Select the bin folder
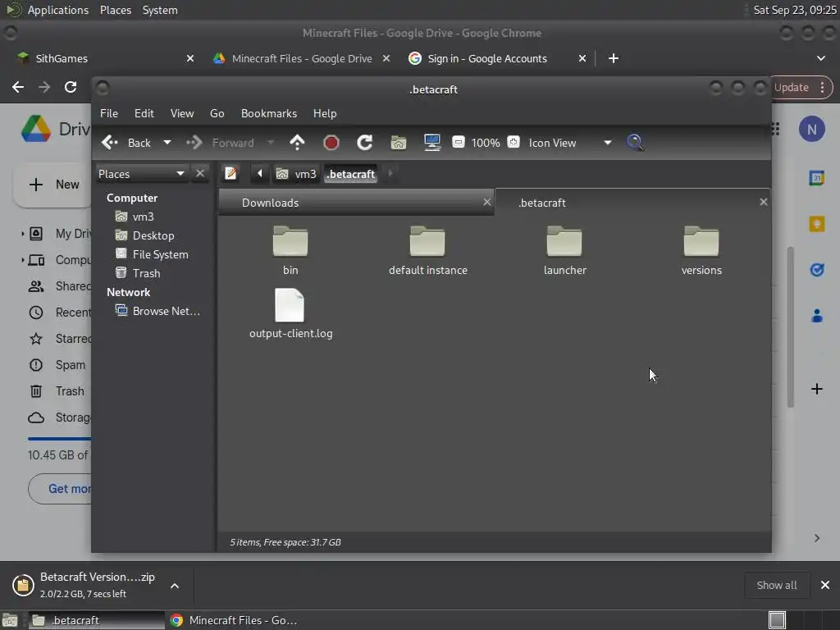 290,251
